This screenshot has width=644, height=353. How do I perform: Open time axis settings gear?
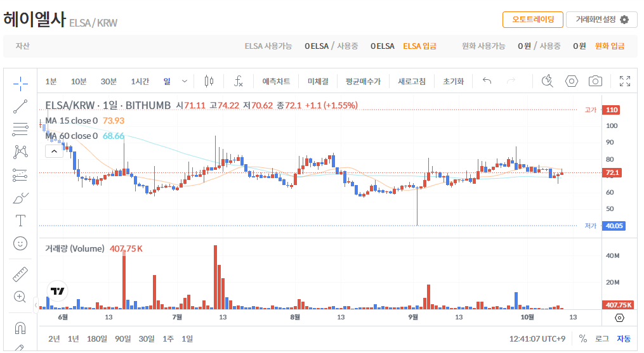click(x=619, y=318)
